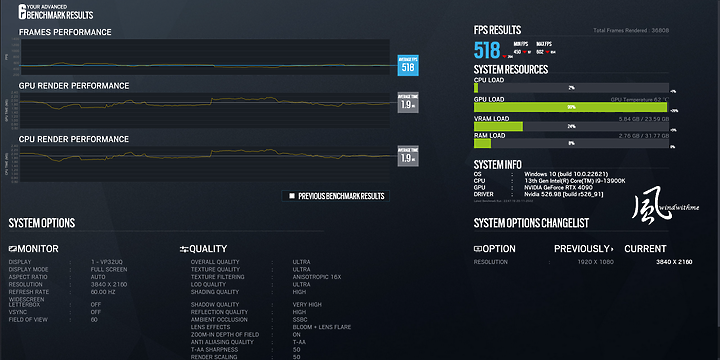Click the REFLECTION QUALITY row label
This screenshot has width=720, height=360.
coord(219,312)
